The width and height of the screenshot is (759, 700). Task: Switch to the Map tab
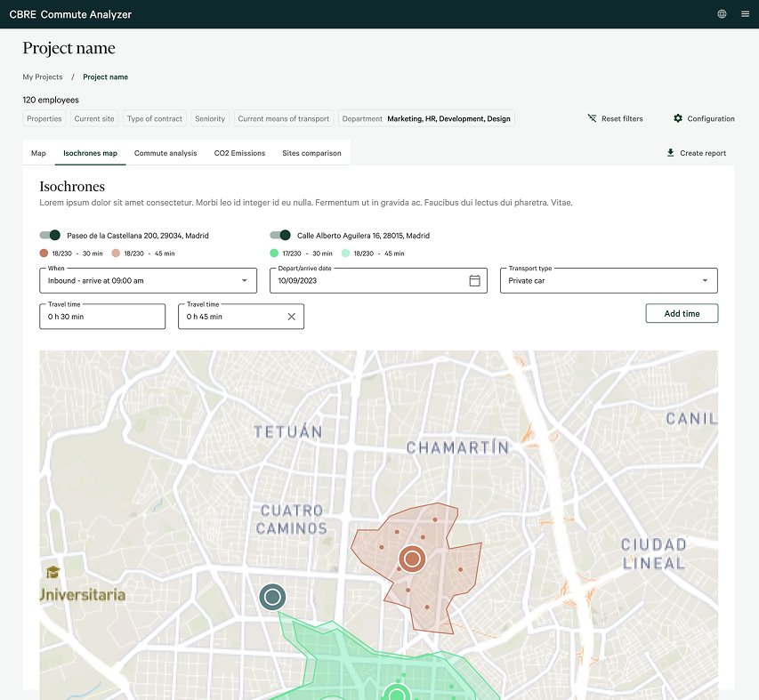tap(39, 153)
